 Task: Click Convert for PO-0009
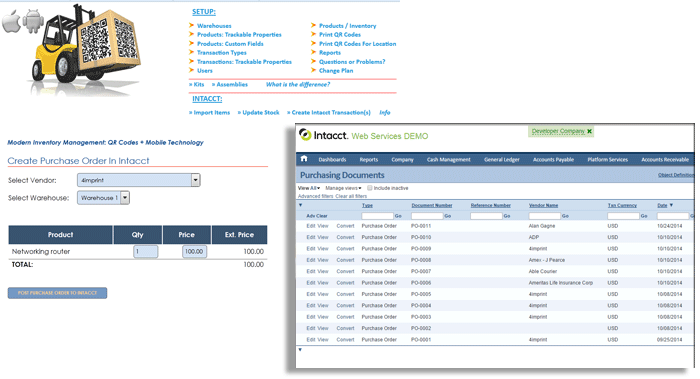coord(346,249)
